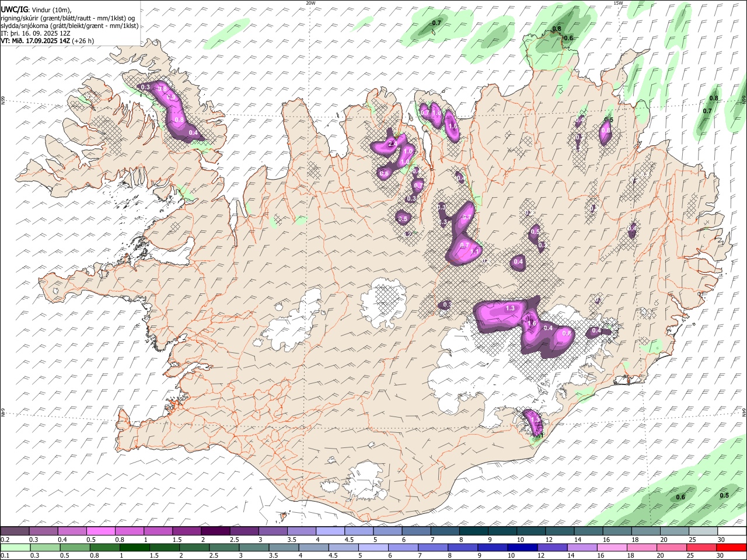Screen dimensions: 747x560
Task: Click the 'rigning/skúrir (grænt/blátt/rautt - mm/1klst) og' line
Action: (x=69, y=18)
